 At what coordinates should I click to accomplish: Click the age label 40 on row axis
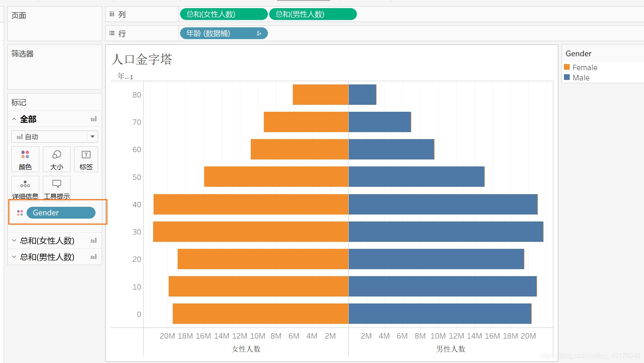(137, 205)
